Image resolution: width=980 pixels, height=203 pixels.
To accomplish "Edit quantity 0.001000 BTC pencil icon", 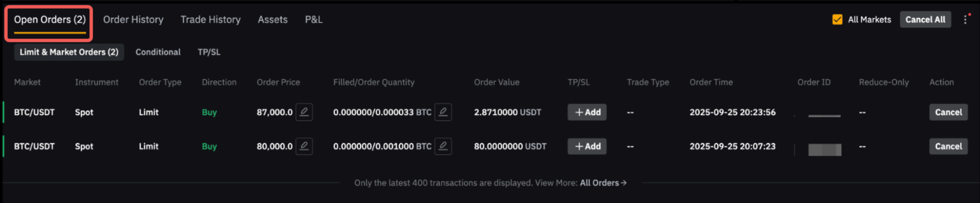I will click(443, 146).
